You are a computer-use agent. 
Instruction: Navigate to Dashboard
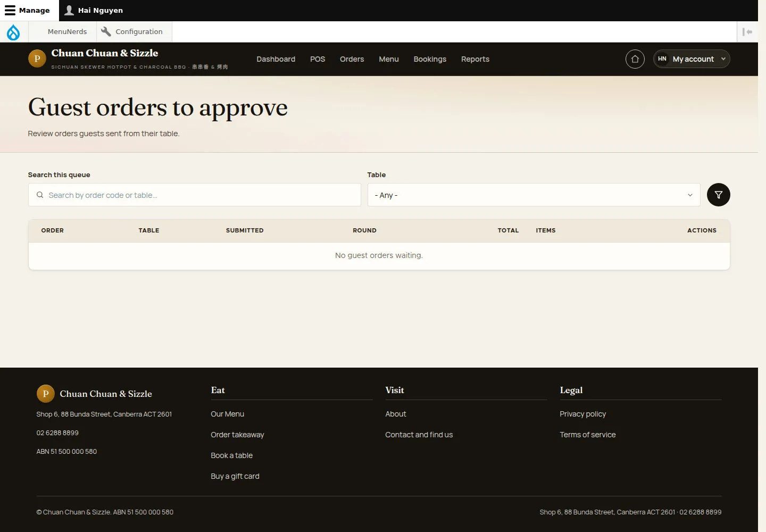click(x=276, y=59)
